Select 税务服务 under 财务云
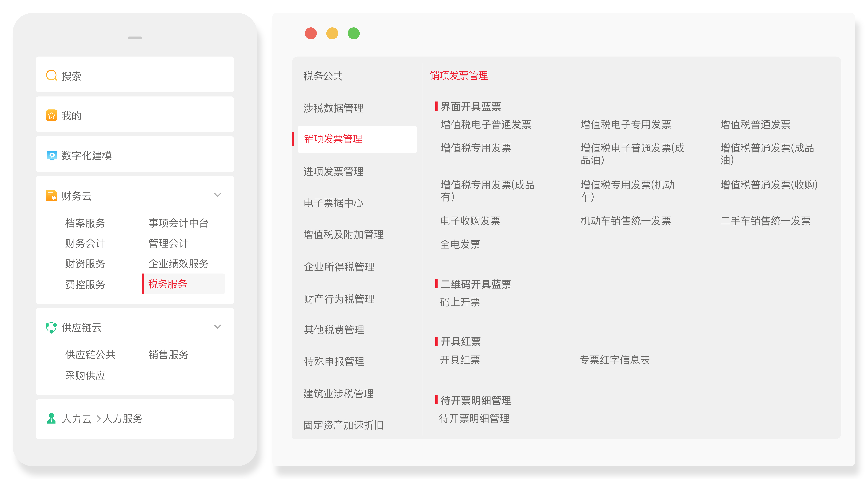Viewport: 868px width, 479px height. pos(167,284)
